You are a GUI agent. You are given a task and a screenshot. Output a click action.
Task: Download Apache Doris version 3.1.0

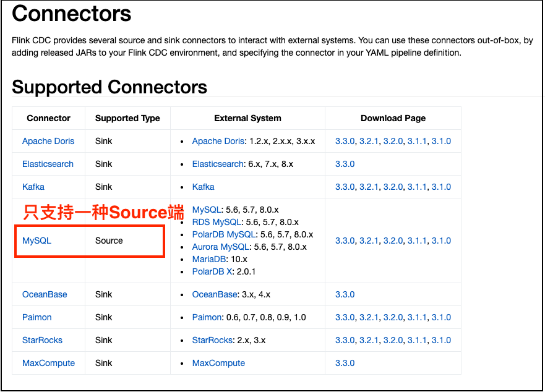tap(441, 141)
